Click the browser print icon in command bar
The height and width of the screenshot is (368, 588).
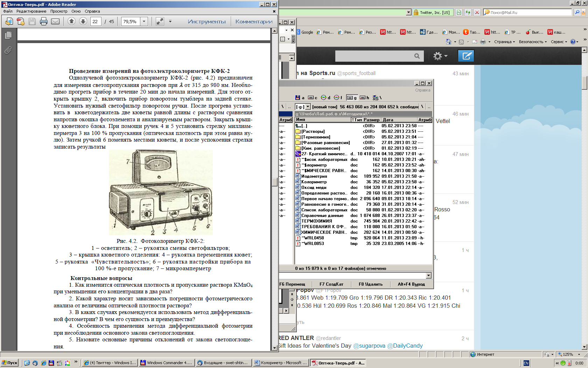[483, 42]
